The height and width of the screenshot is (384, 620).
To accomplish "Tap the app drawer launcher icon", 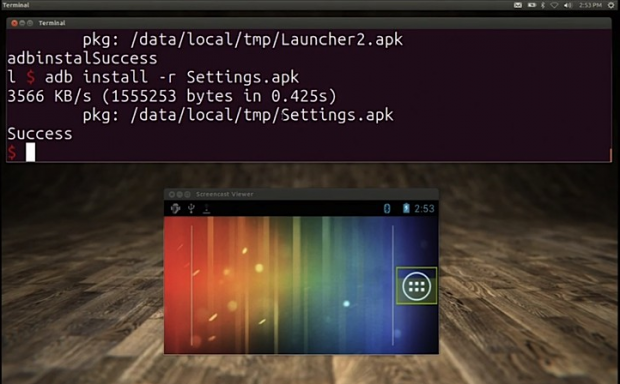I will pos(416,286).
